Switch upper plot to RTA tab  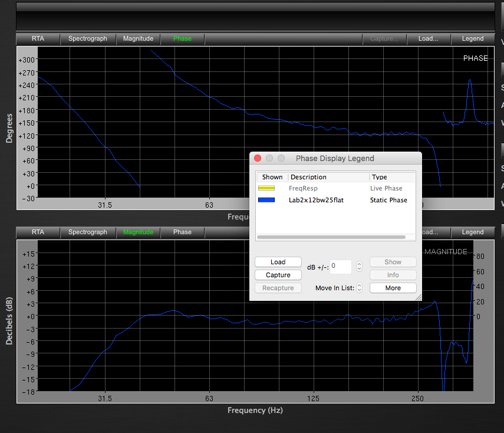pos(38,38)
